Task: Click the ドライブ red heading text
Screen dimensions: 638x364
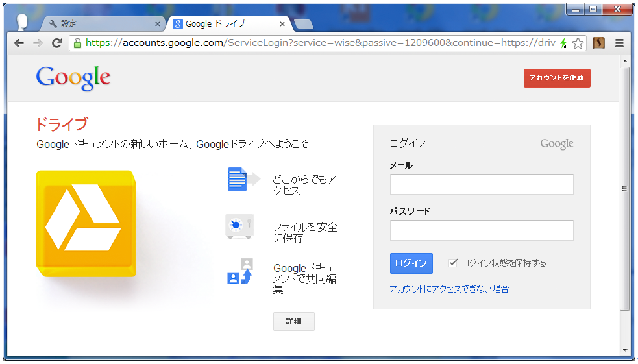Action: coord(62,125)
